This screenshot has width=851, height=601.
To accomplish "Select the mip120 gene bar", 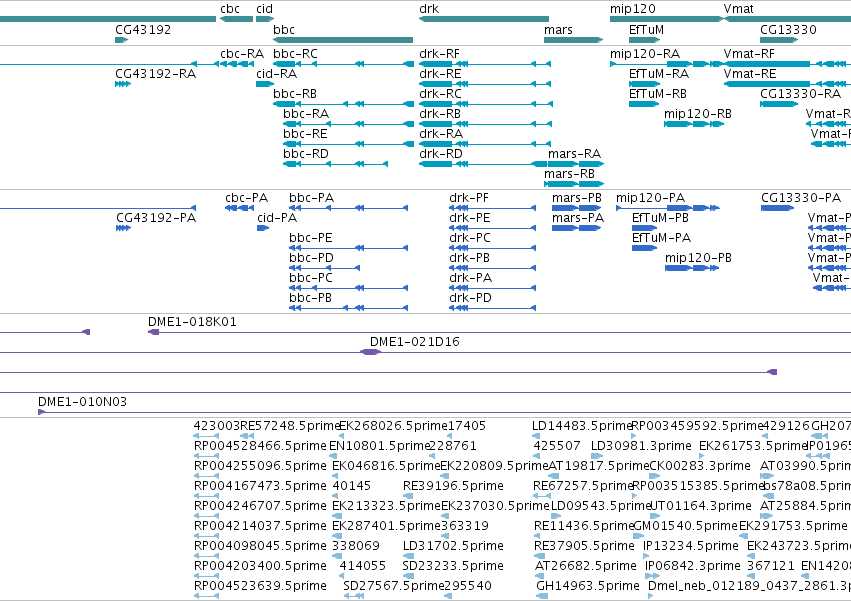I will coord(666,19).
